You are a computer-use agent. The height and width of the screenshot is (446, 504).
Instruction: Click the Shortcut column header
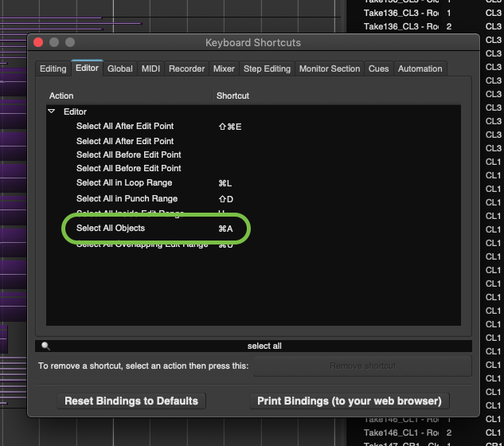coord(232,96)
